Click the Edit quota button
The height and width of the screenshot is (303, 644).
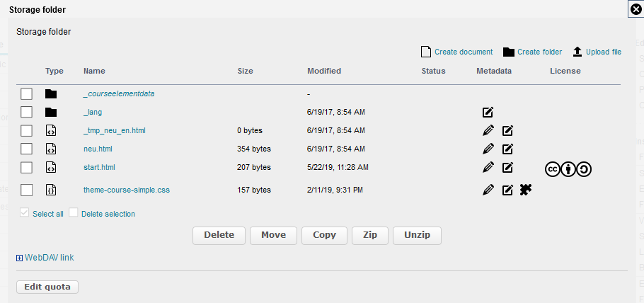(x=47, y=287)
